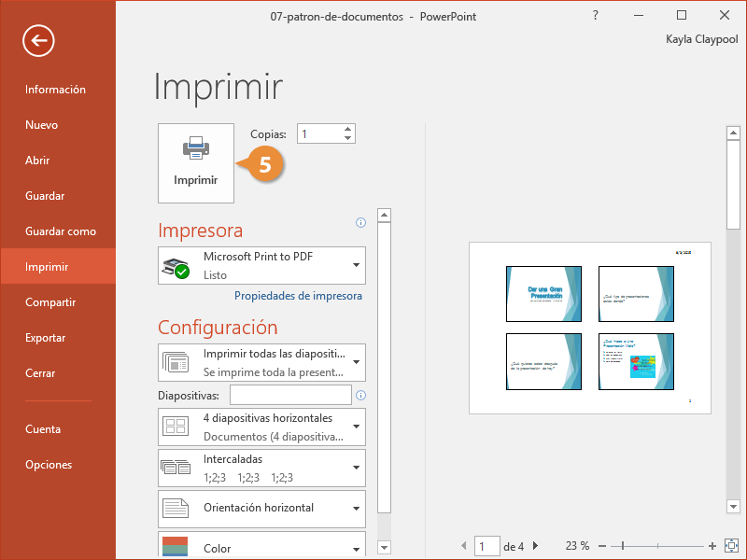Open the Help question mark
Viewport: 747px width, 560px height.
coord(596,15)
